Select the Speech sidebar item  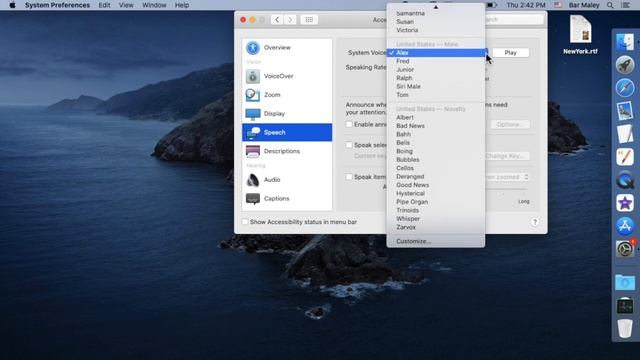click(x=287, y=132)
